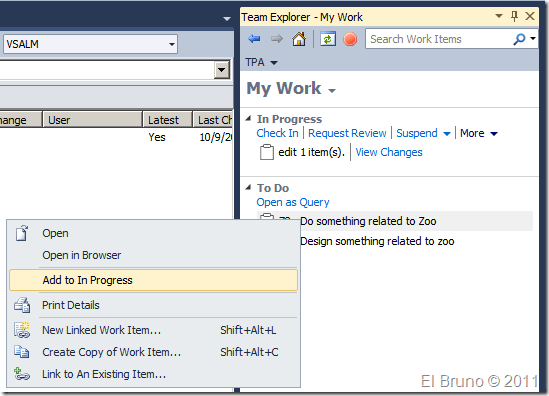Click the View Changes link
This screenshot has height=396, width=549.
point(389,152)
